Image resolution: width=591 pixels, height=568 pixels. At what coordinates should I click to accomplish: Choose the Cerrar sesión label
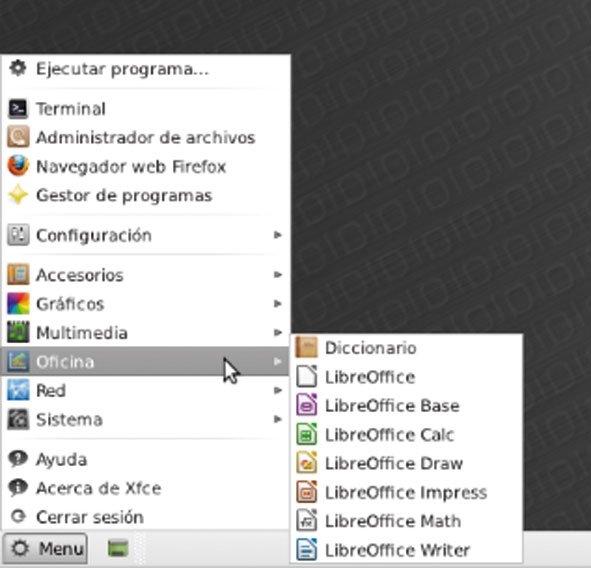point(90,517)
